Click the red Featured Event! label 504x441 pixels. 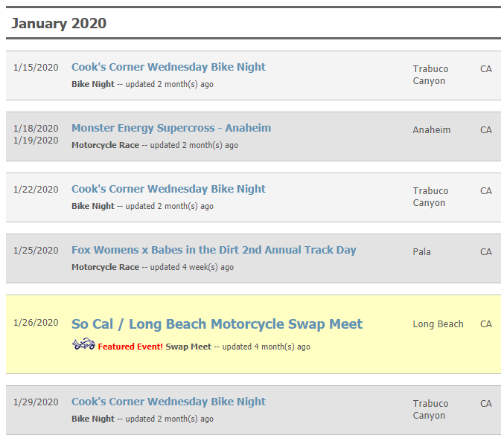(130, 347)
